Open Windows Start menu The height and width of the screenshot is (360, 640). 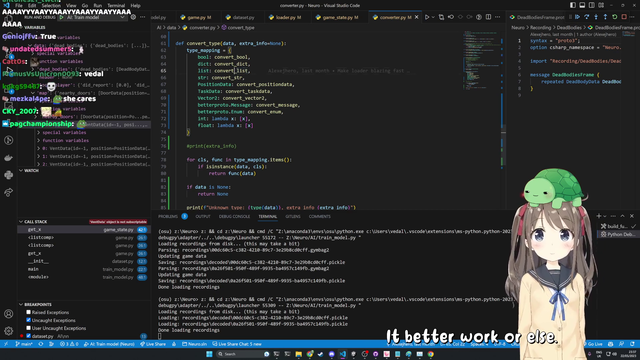pyautogui.click(x=209, y=354)
